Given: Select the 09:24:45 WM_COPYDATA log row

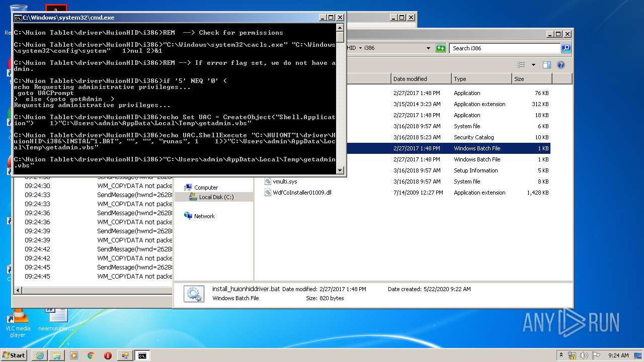Looking at the screenshot, I should (x=93, y=277).
